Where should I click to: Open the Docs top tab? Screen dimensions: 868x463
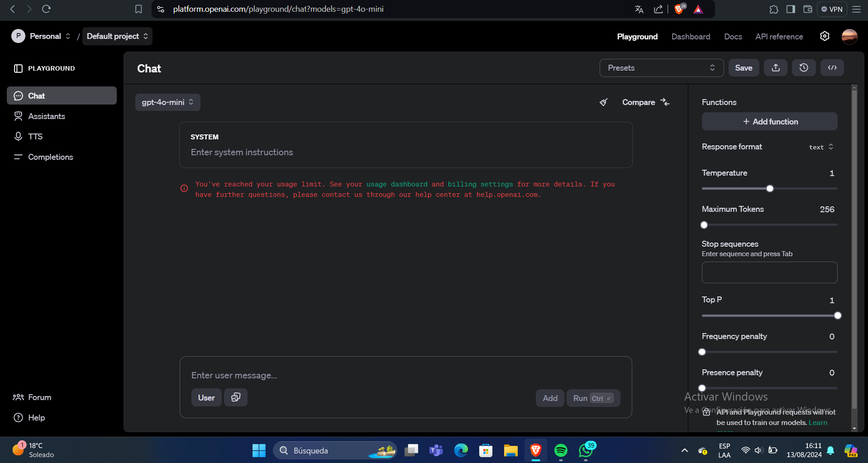click(x=733, y=37)
